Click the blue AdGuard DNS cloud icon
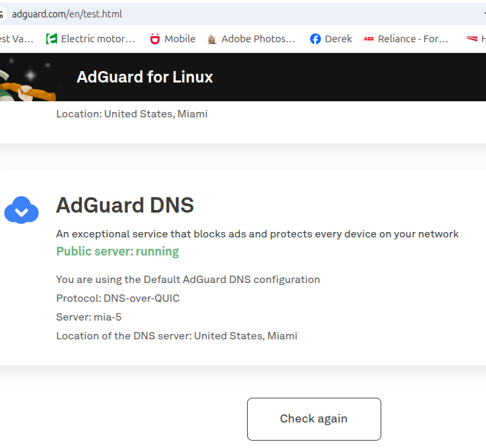This screenshot has width=486, height=448. 21,210
